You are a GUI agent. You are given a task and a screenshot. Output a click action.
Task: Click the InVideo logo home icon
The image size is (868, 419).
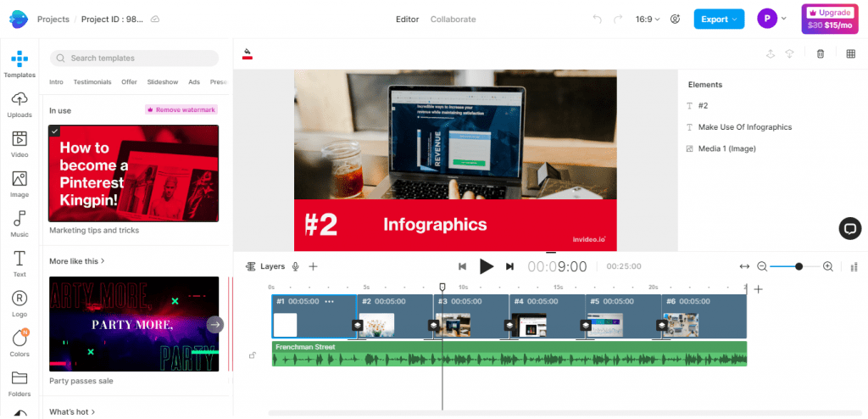[19, 19]
